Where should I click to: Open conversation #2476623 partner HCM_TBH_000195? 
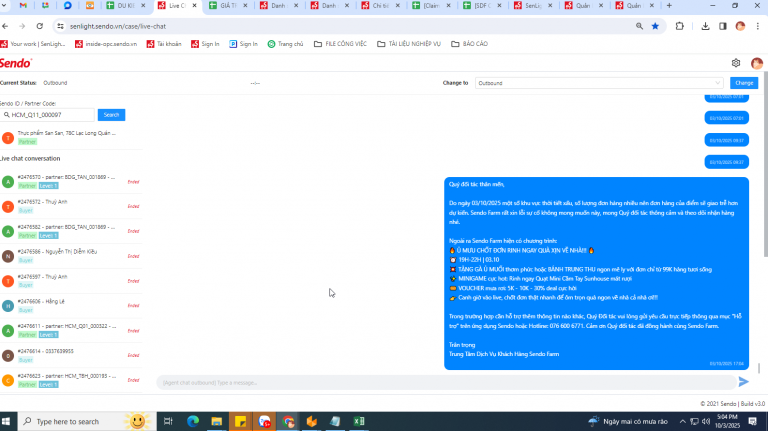72,380
